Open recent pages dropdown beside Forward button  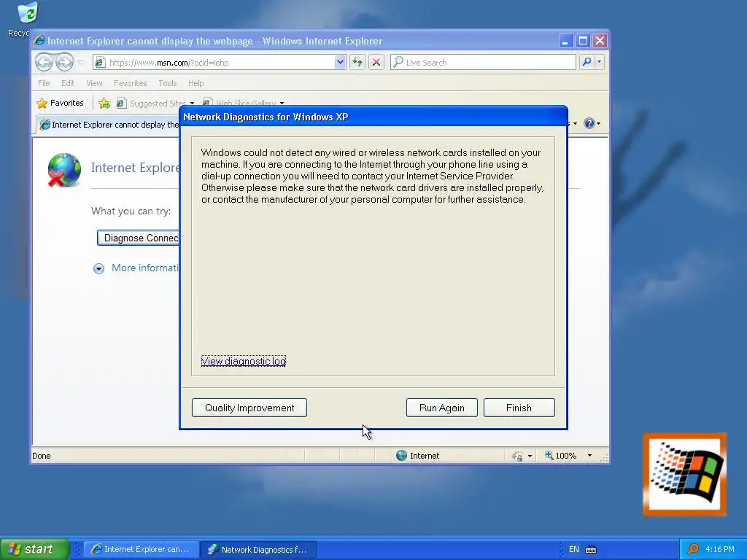click(80, 63)
